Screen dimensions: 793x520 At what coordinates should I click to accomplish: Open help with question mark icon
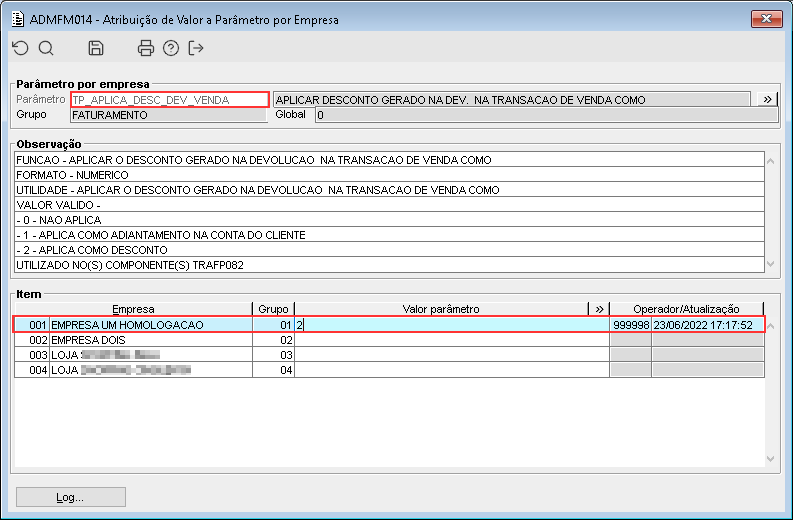tap(171, 48)
